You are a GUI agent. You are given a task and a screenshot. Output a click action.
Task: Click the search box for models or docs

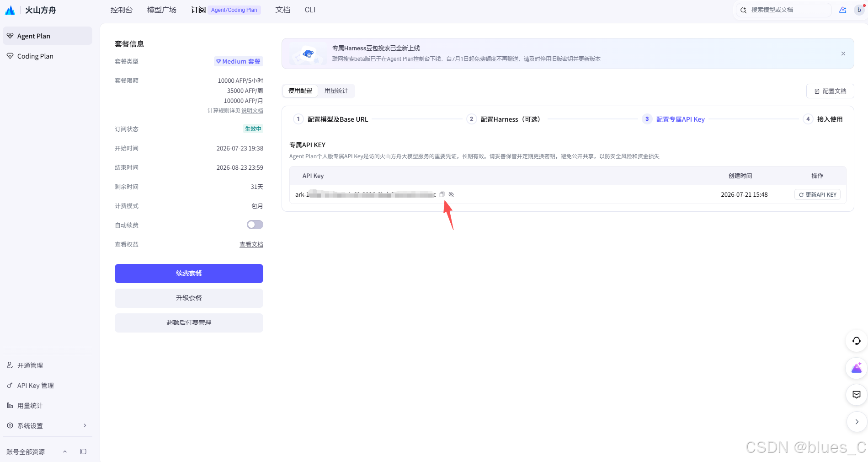[783, 10]
